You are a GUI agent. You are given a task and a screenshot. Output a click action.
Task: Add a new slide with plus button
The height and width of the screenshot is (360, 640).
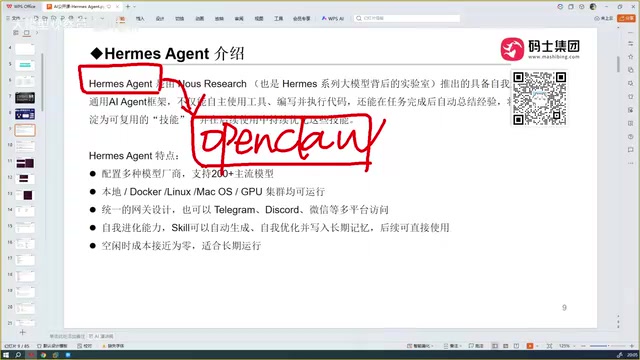coord(22,332)
